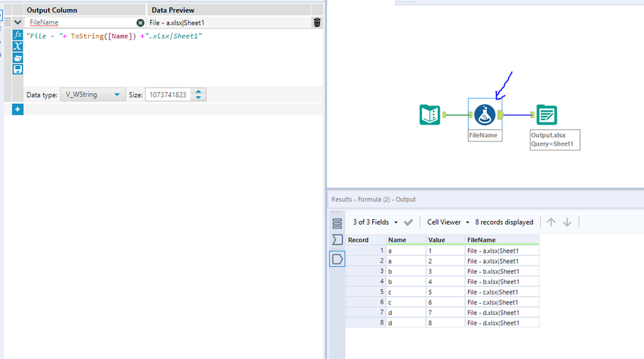
Task: Click the checkmark apply fields icon
Action: coord(409,223)
